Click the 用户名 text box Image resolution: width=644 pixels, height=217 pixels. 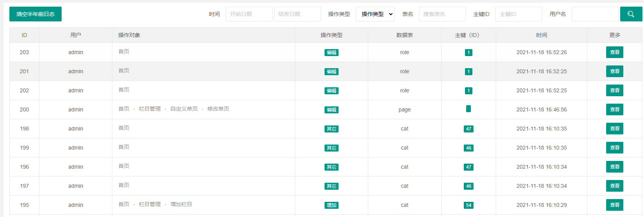(595, 14)
